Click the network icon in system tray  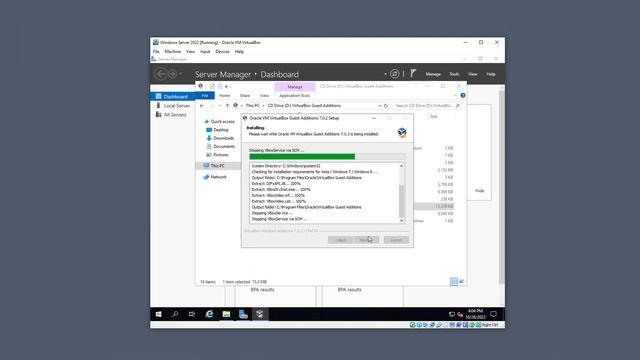pyautogui.click(x=451, y=314)
